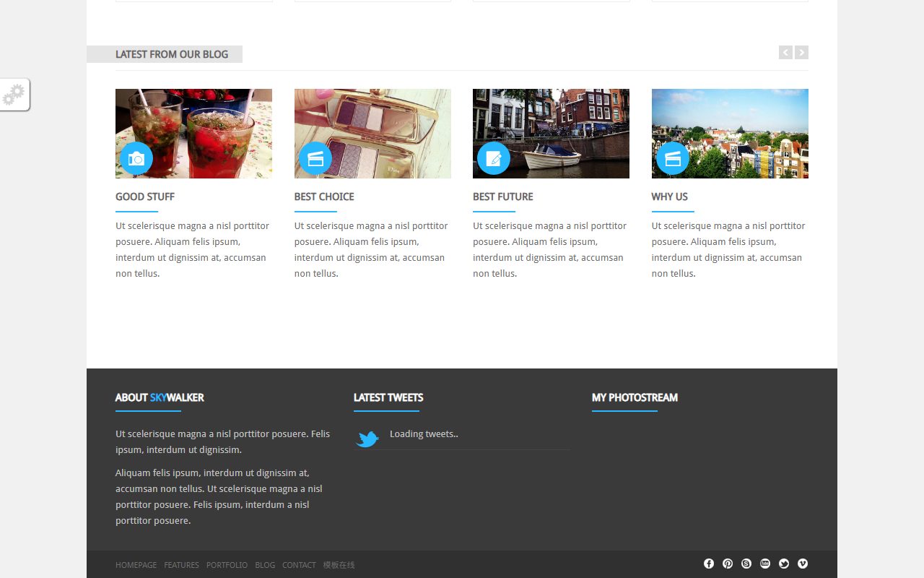Open the Facebook icon in the footer
Image resolution: width=924 pixels, height=578 pixels.
click(x=709, y=564)
